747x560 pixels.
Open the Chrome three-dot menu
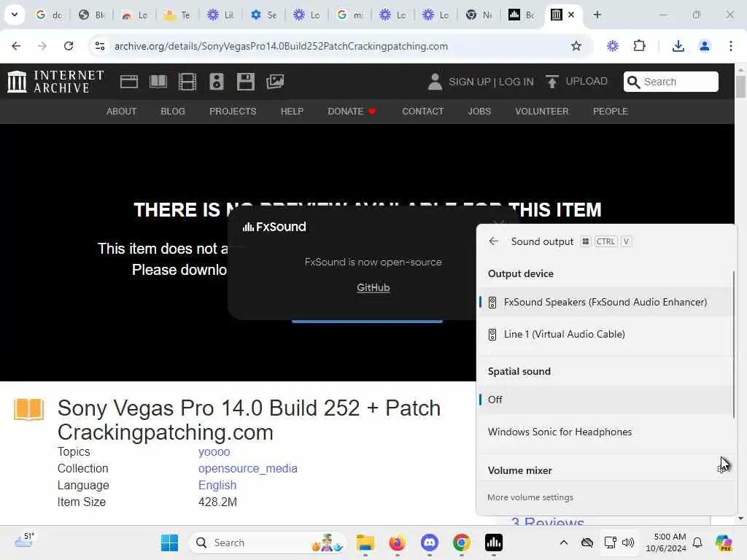731,46
